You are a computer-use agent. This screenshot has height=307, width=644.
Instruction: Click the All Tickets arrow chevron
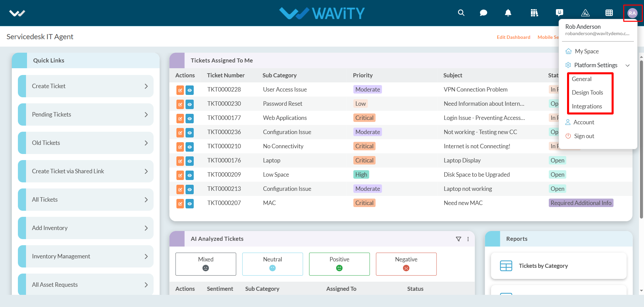pos(146,200)
